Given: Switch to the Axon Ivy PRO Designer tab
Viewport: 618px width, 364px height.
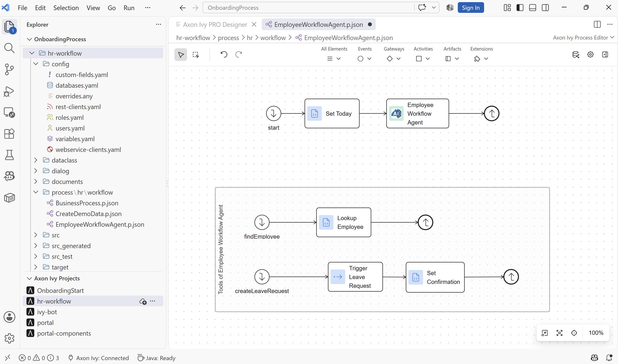Looking at the screenshot, I should point(215,24).
